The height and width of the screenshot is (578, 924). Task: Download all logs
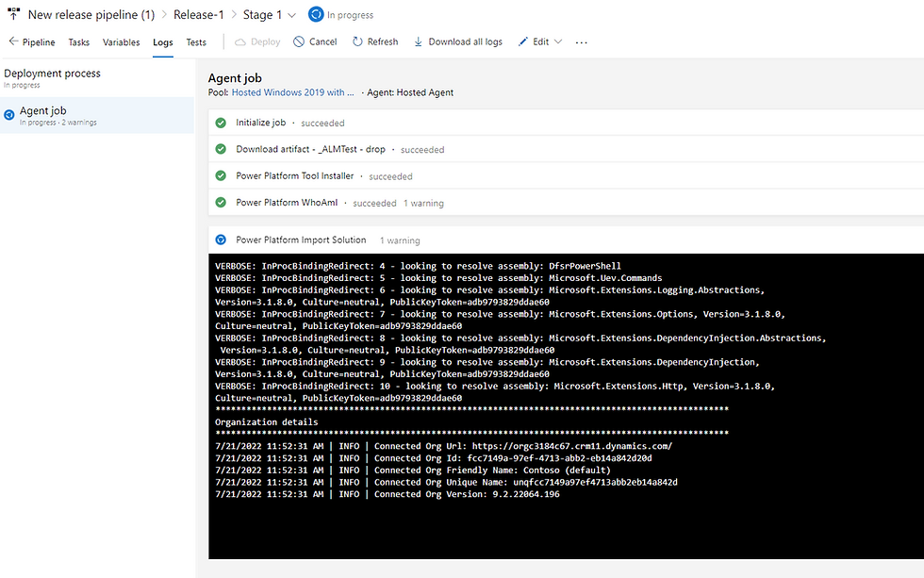click(x=458, y=41)
